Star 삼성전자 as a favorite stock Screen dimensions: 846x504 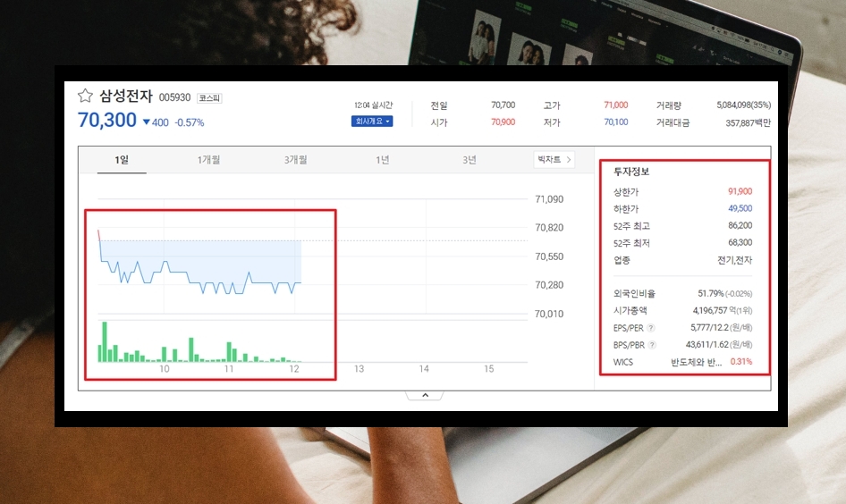(x=85, y=96)
